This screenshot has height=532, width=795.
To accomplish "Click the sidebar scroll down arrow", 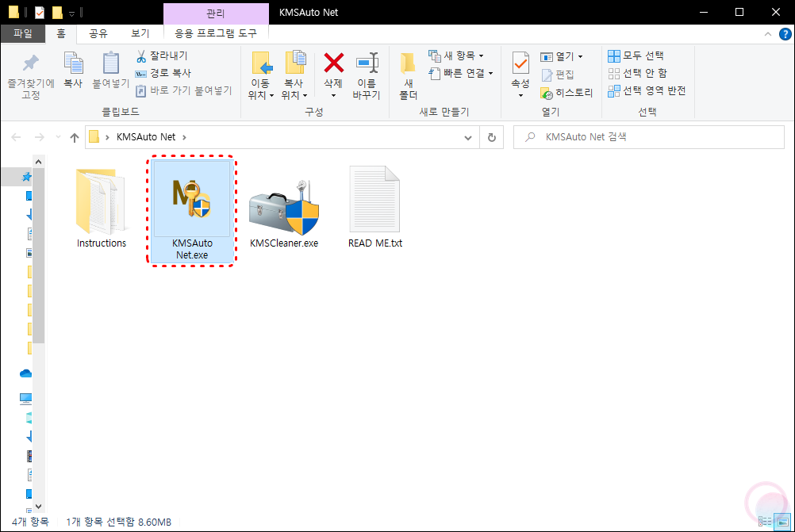I will [x=39, y=506].
